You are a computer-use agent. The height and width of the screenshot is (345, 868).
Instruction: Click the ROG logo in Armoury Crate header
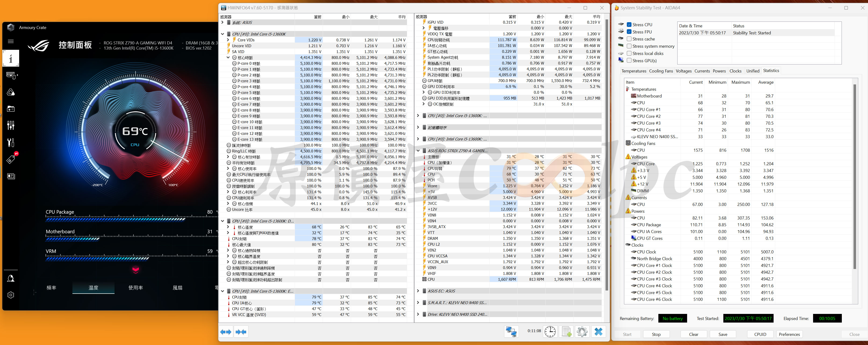[x=39, y=46]
